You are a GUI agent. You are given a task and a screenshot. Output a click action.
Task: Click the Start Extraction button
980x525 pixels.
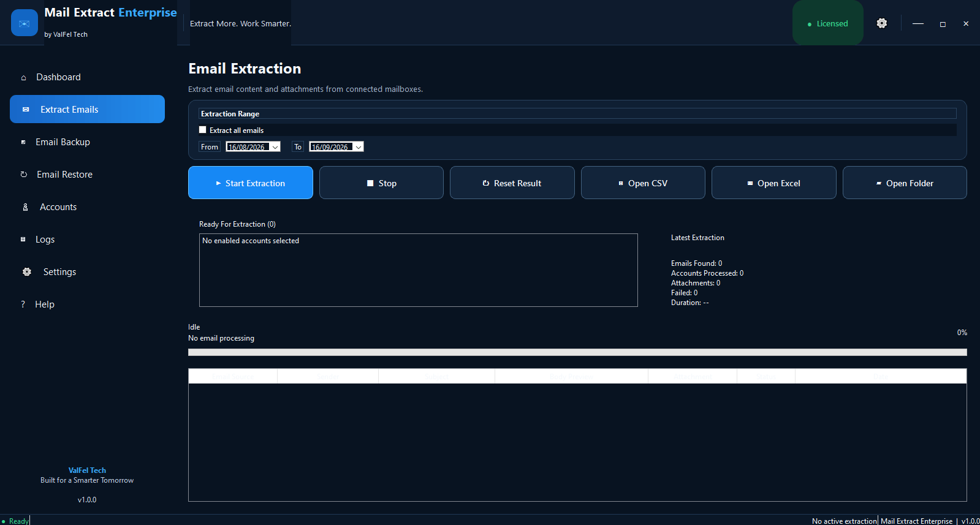coord(251,183)
